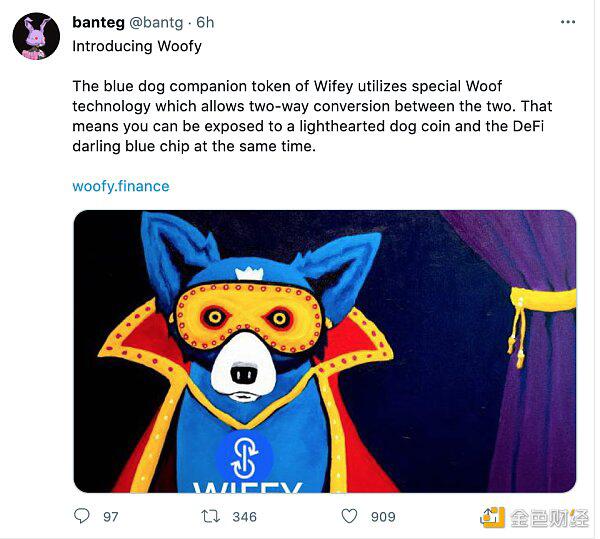Open banteg's rabbit profile avatar

[36, 37]
